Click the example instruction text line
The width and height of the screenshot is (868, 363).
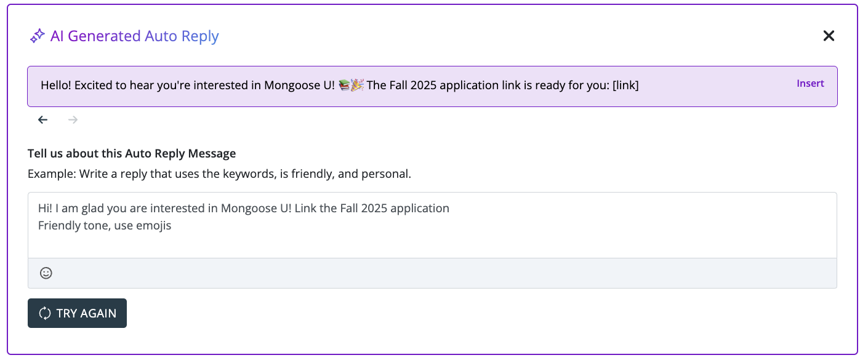coord(219,174)
